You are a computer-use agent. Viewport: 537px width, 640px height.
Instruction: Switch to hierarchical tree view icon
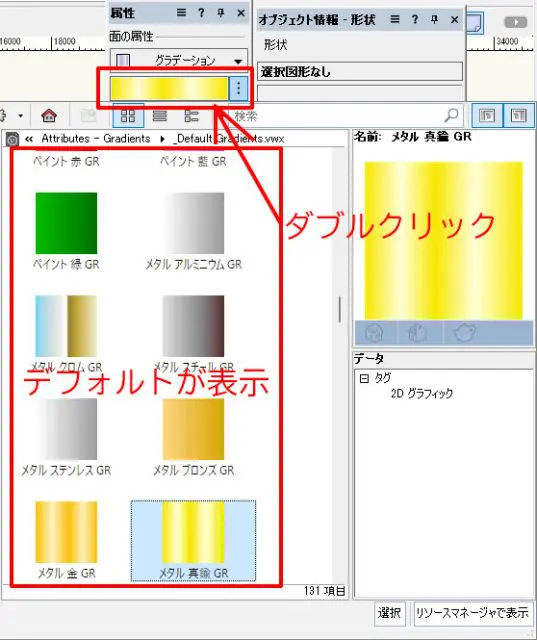point(191,116)
